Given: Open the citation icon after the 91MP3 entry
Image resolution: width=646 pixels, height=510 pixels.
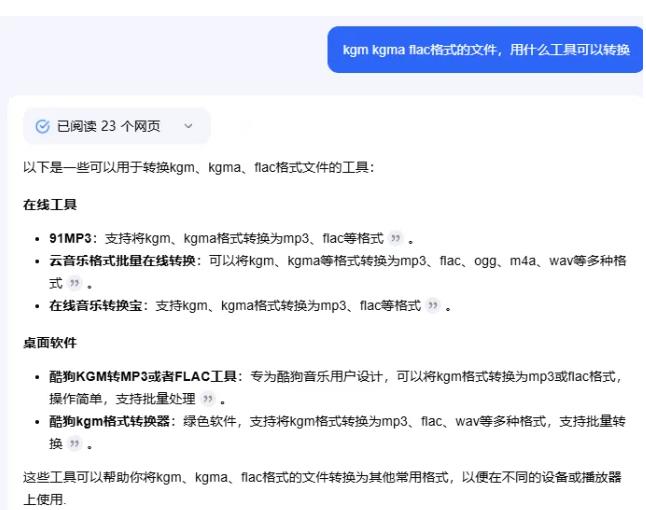Looking at the screenshot, I should point(397,239).
